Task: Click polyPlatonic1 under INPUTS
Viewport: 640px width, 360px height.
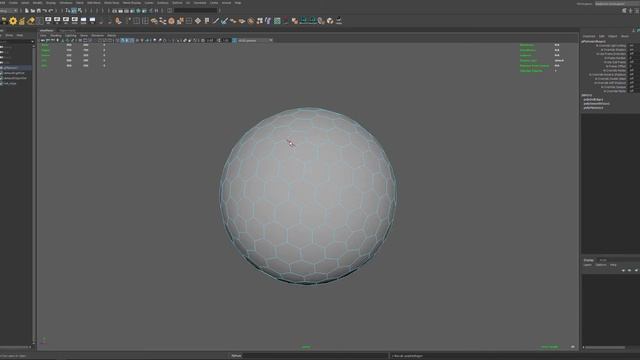Action: 593,108
